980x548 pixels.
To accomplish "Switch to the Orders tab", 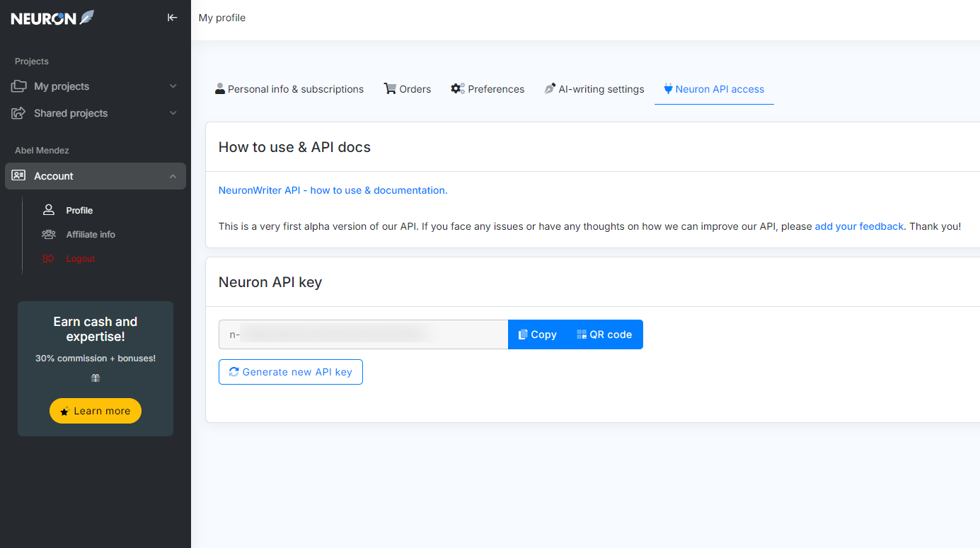I will [x=408, y=89].
